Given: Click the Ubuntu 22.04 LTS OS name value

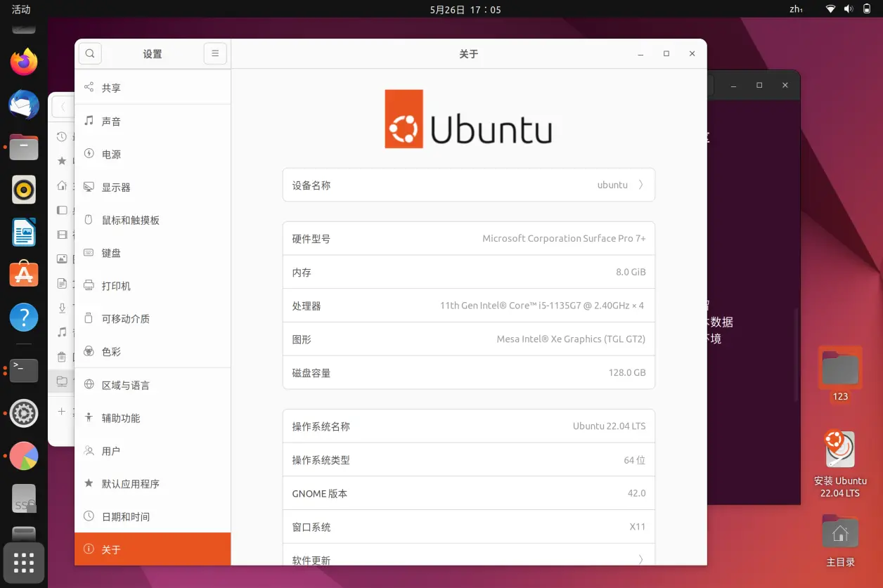Looking at the screenshot, I should (609, 426).
